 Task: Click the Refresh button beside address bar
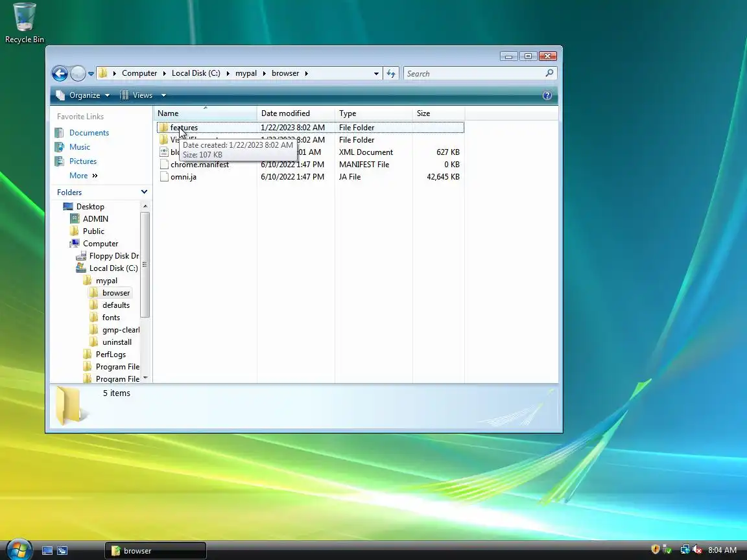391,73
